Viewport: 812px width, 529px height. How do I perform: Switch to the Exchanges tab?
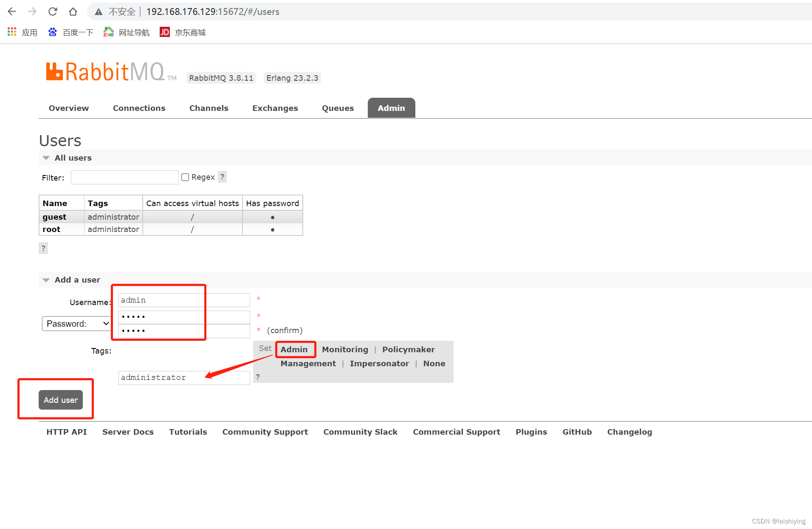pos(275,108)
